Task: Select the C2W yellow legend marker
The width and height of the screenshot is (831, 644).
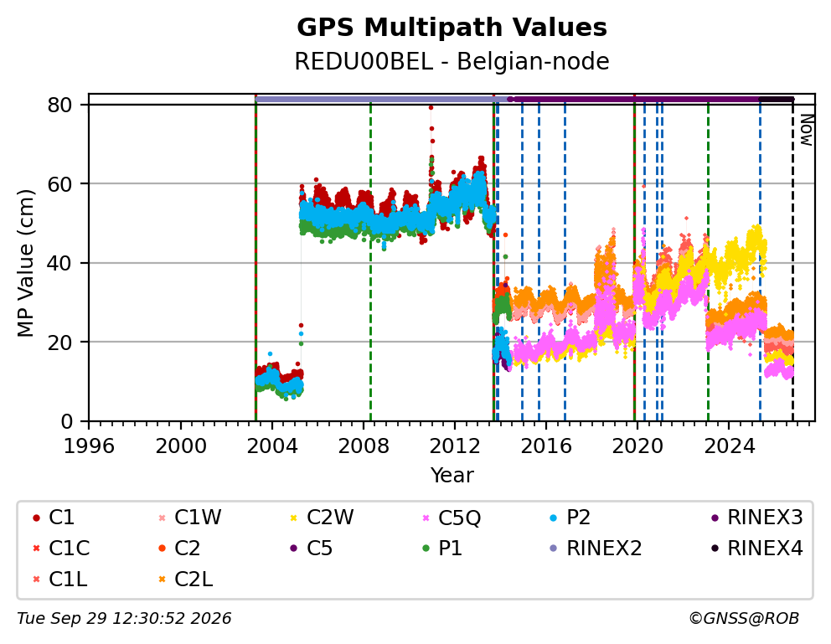Action: [x=293, y=518]
